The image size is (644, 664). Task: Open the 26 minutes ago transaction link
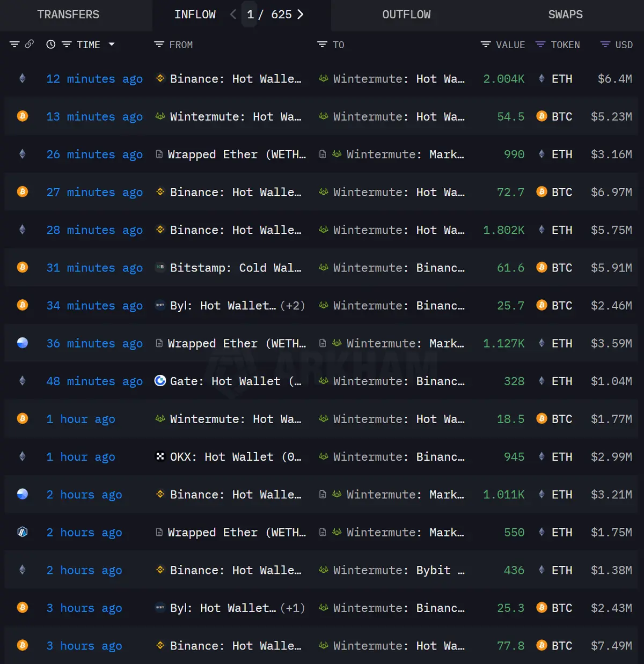[x=94, y=154]
